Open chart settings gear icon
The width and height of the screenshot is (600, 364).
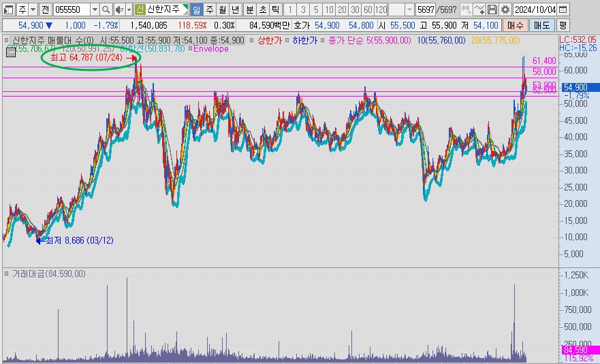[x=505, y=10]
